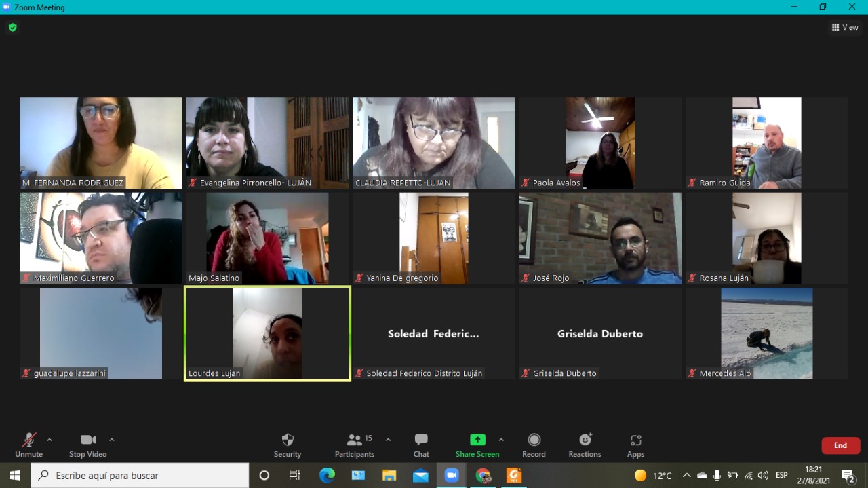This screenshot has height=488, width=868.
Task: Expand video options arrow beside Stop Video
Action: [x=112, y=440]
